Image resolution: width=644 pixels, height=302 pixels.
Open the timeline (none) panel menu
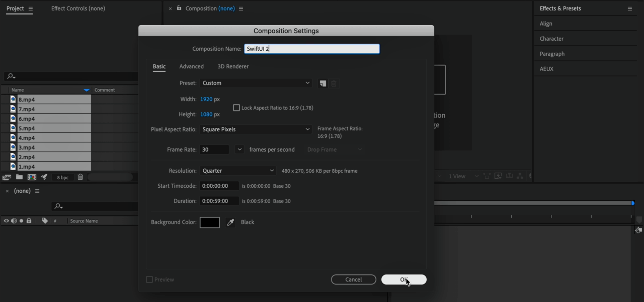pos(37,191)
